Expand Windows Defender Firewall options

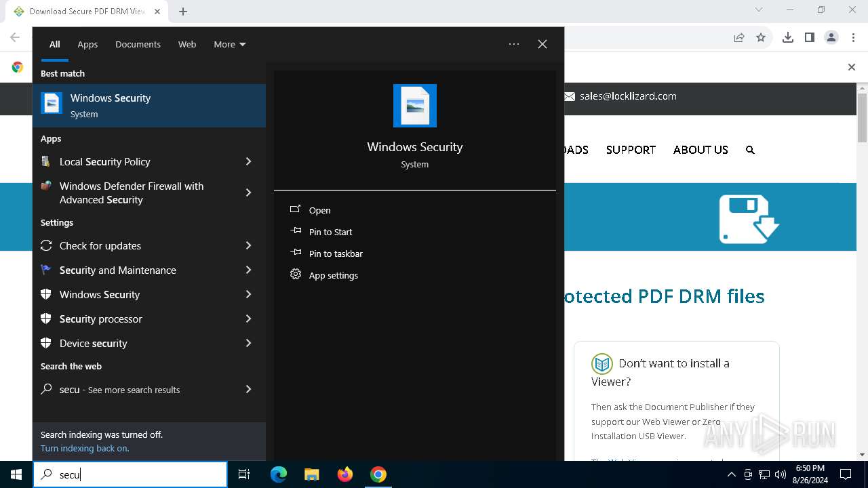(248, 192)
